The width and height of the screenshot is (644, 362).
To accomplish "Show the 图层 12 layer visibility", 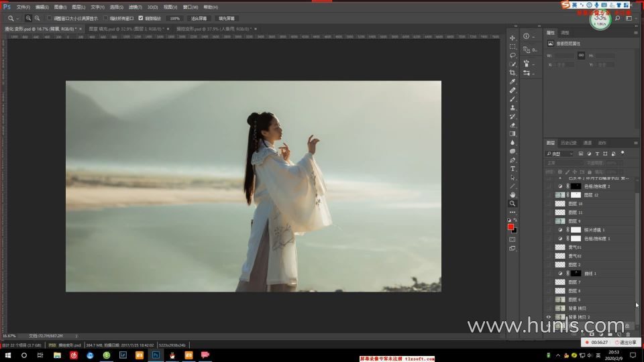I will pos(548,195).
